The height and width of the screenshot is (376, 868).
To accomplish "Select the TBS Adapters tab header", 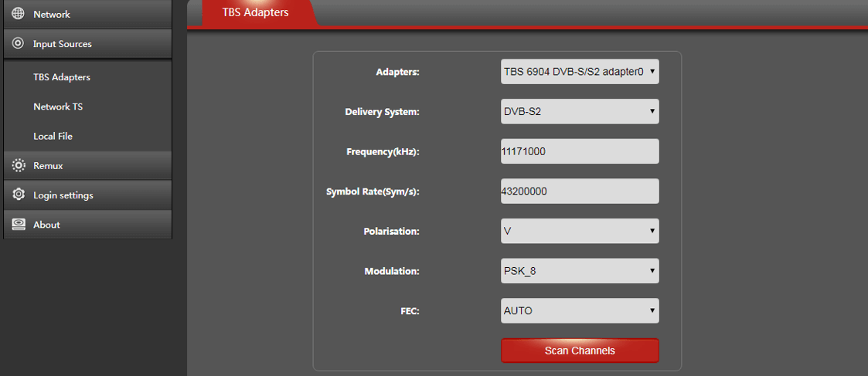I will point(255,13).
